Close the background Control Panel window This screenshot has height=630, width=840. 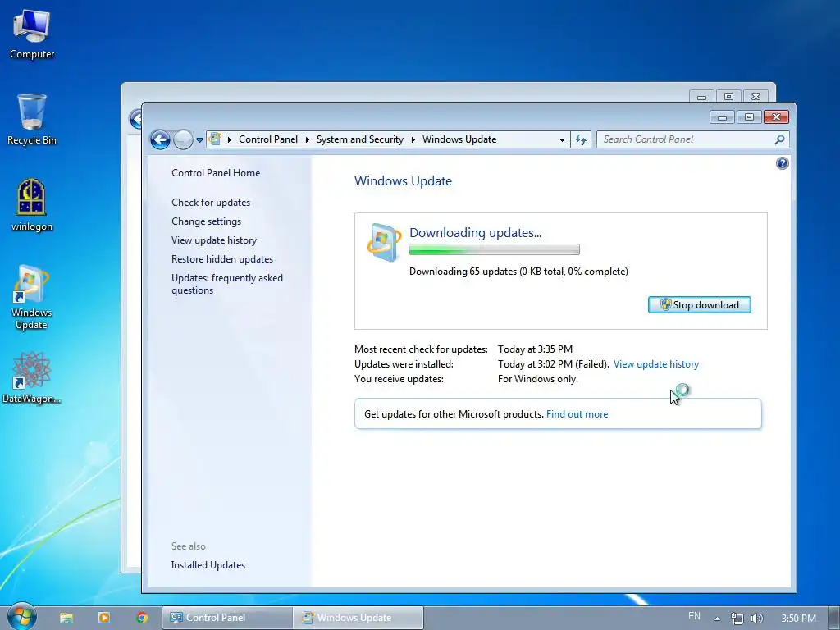pyautogui.click(x=756, y=97)
